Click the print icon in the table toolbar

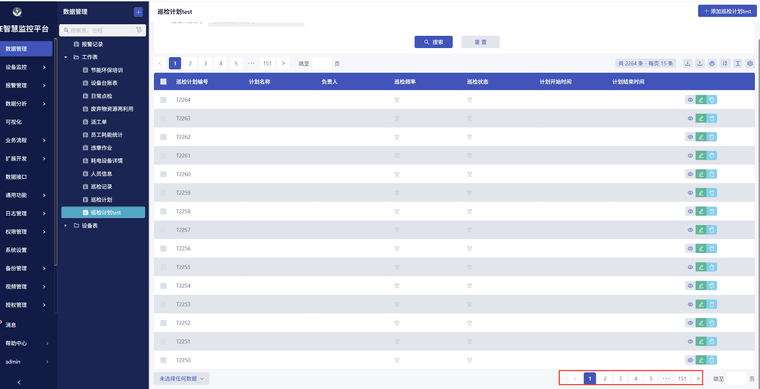click(712, 63)
